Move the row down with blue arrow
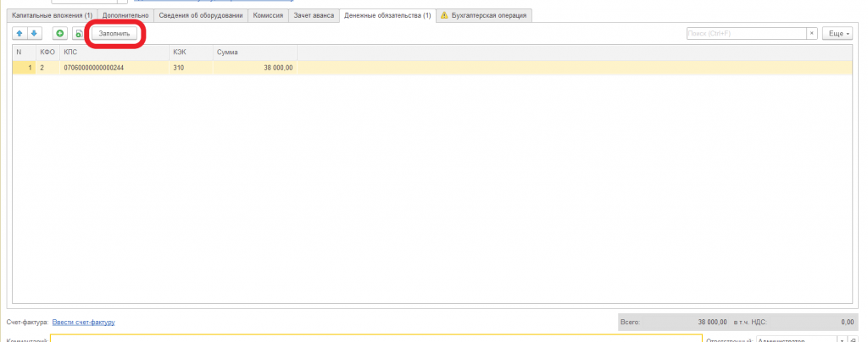 pos(33,34)
